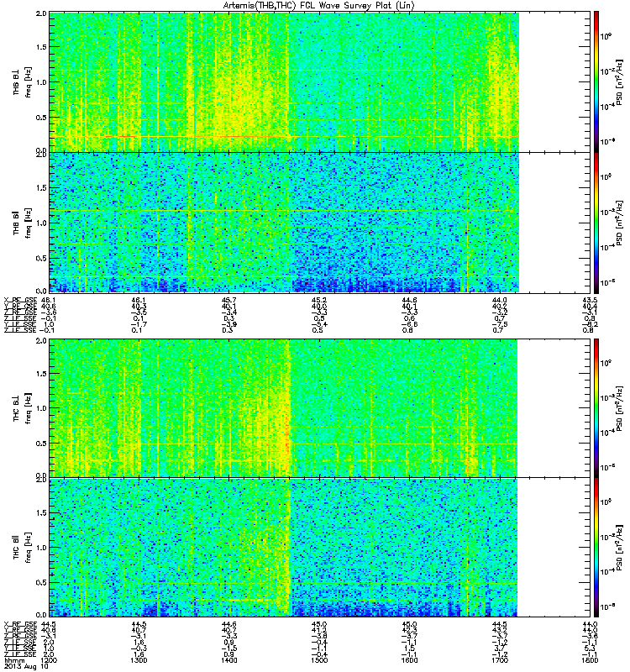Click the 0.5 frequency tick of THB B⊥ panel
Screen dimensions: 630x672
[41, 118]
